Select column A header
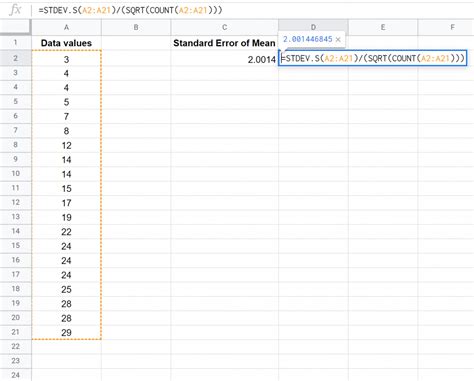Image resolution: width=474 pixels, height=381 pixels. [x=66, y=27]
